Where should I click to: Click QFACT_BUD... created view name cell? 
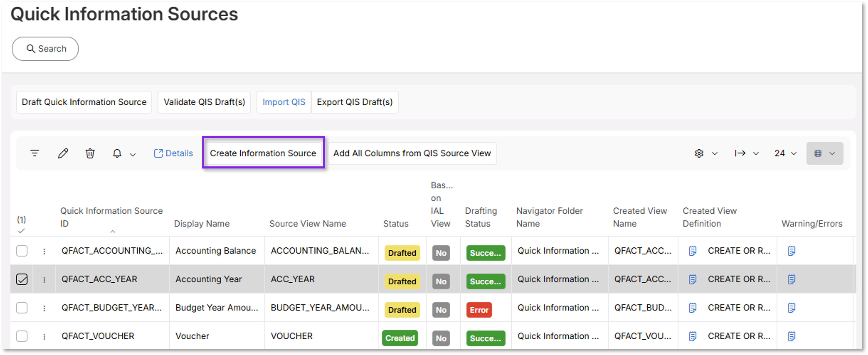pos(643,308)
